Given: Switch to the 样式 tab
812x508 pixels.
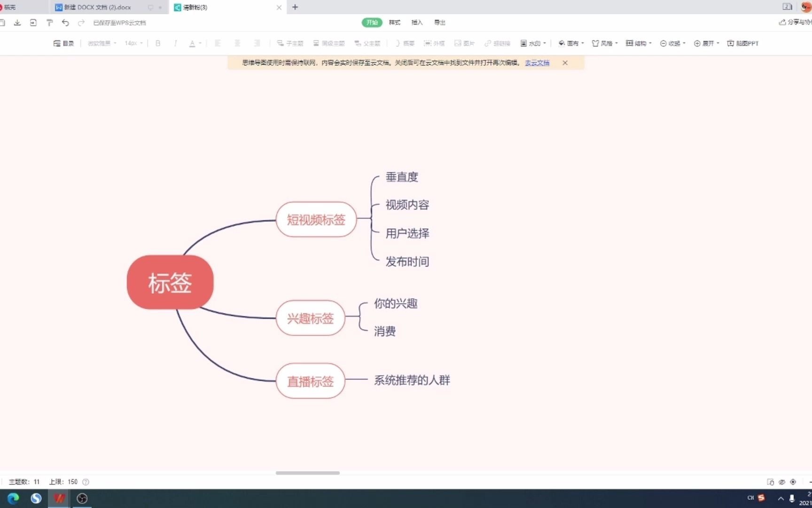Looking at the screenshot, I should click(395, 23).
